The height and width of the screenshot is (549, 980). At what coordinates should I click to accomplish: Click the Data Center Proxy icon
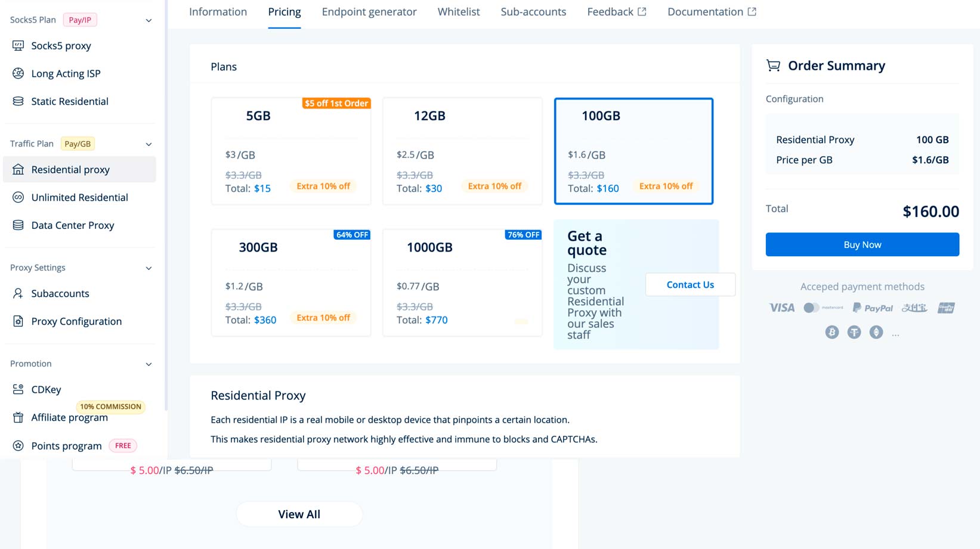tap(18, 225)
